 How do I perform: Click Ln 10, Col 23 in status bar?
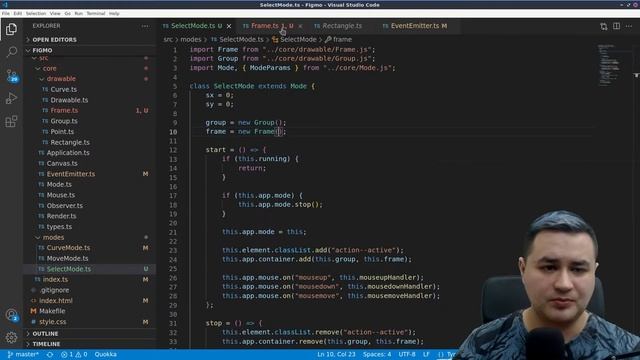(336, 354)
